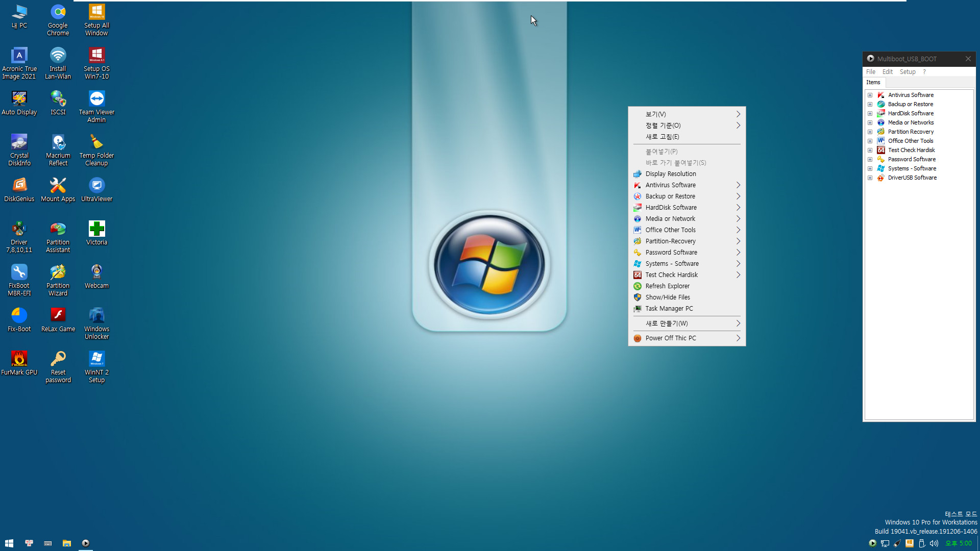Image resolution: width=980 pixels, height=551 pixels.
Task: Select Refresh Explorer context menu entry
Action: point(687,286)
